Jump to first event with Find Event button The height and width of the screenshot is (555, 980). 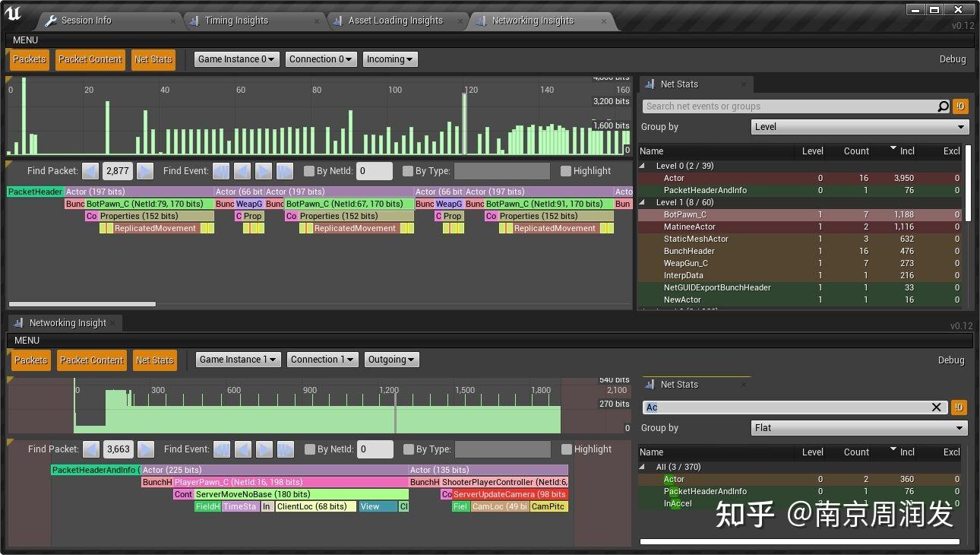(221, 171)
